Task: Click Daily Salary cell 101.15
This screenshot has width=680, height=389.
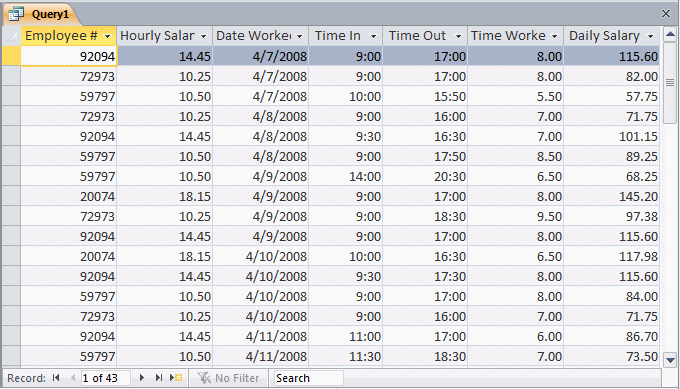Action: coord(611,136)
